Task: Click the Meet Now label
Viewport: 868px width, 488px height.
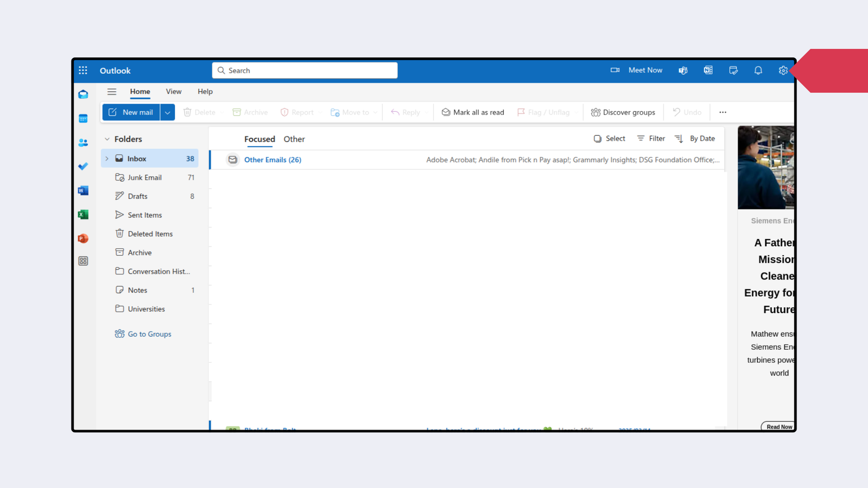Action: (x=645, y=70)
